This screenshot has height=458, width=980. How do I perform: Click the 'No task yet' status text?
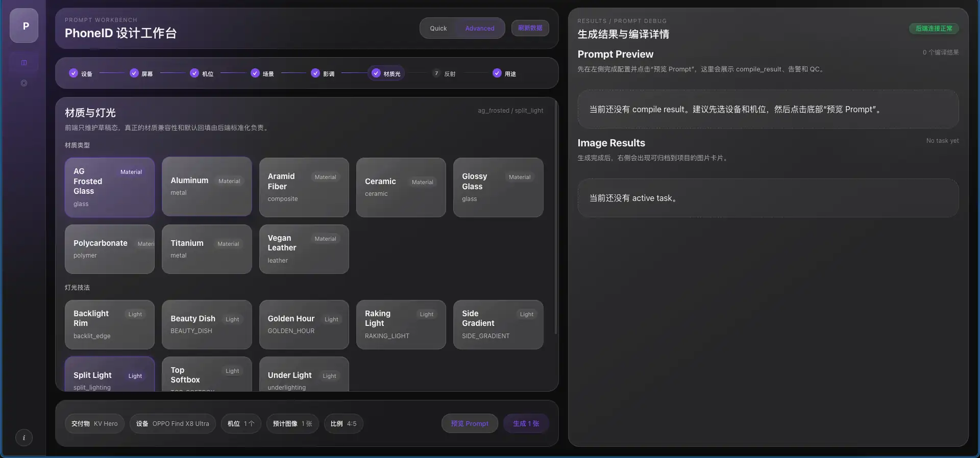tap(942, 141)
